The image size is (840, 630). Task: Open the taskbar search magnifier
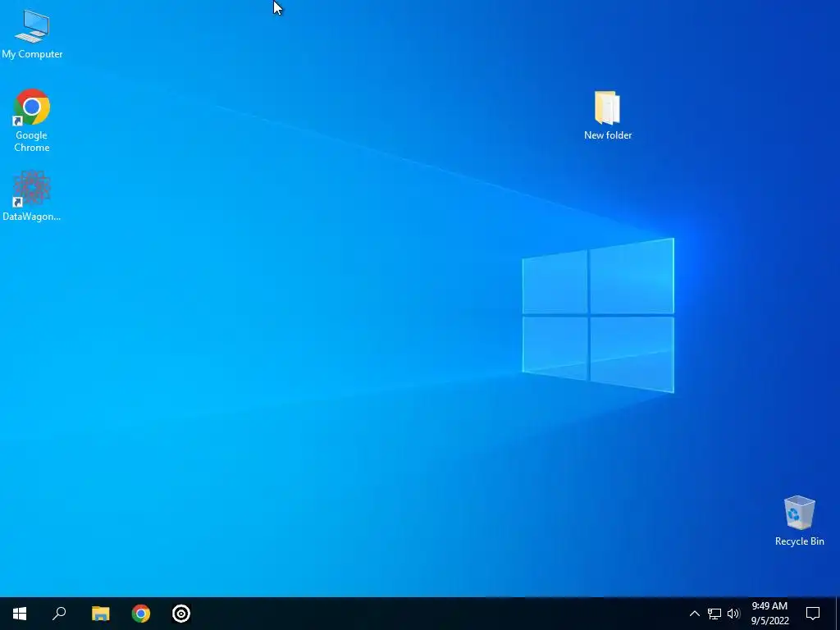(59, 614)
